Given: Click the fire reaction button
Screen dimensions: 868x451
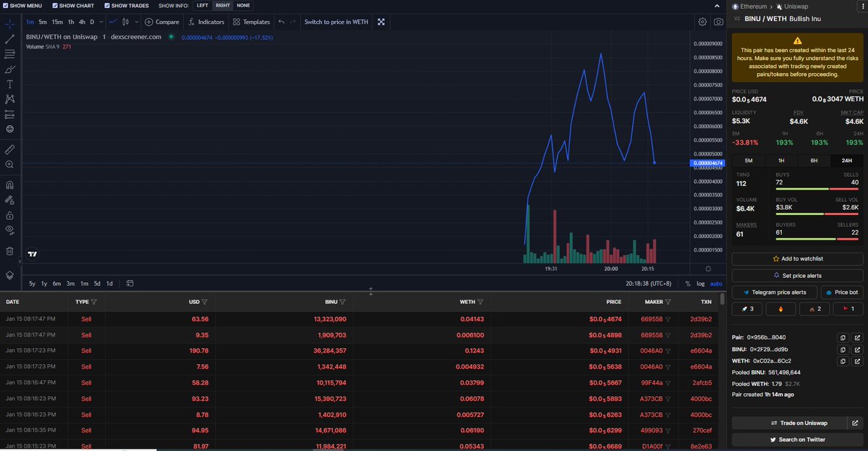Looking at the screenshot, I should (780, 309).
